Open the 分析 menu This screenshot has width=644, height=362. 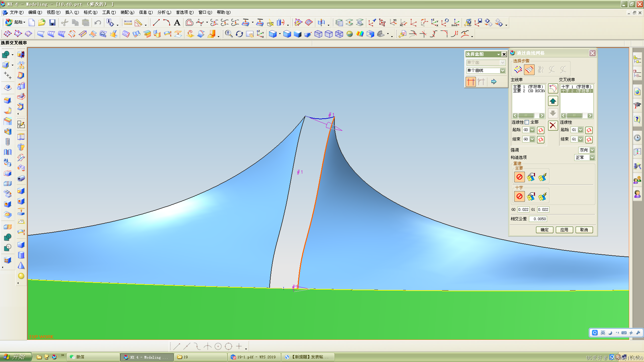tap(164, 12)
